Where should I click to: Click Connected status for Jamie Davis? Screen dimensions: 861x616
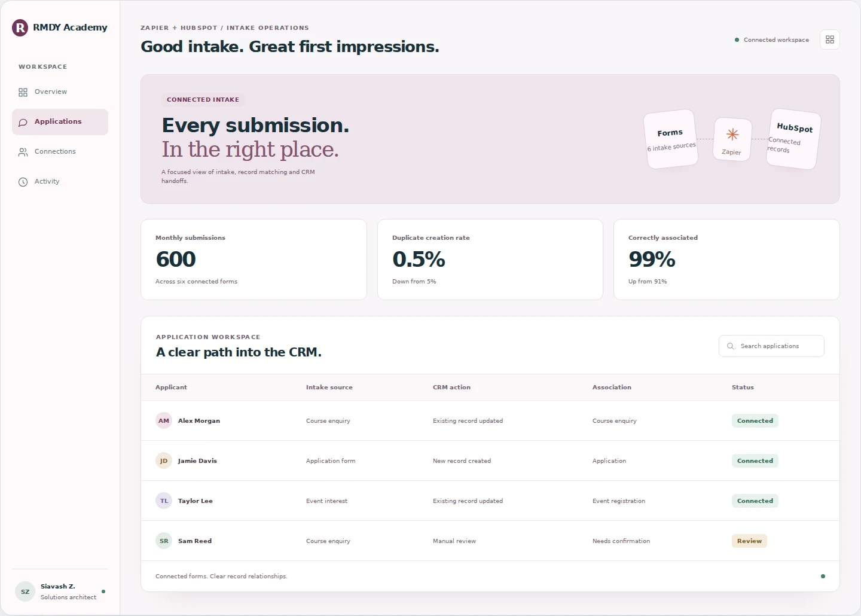pyautogui.click(x=755, y=461)
